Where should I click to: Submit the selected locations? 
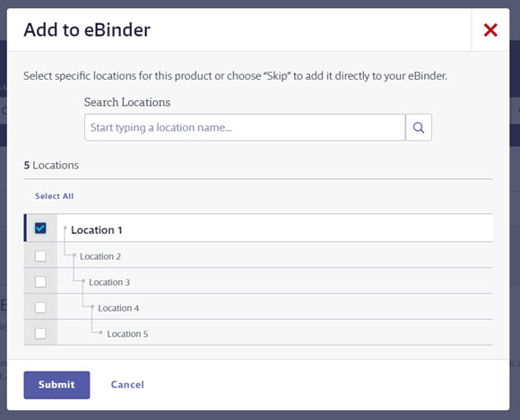tap(56, 385)
